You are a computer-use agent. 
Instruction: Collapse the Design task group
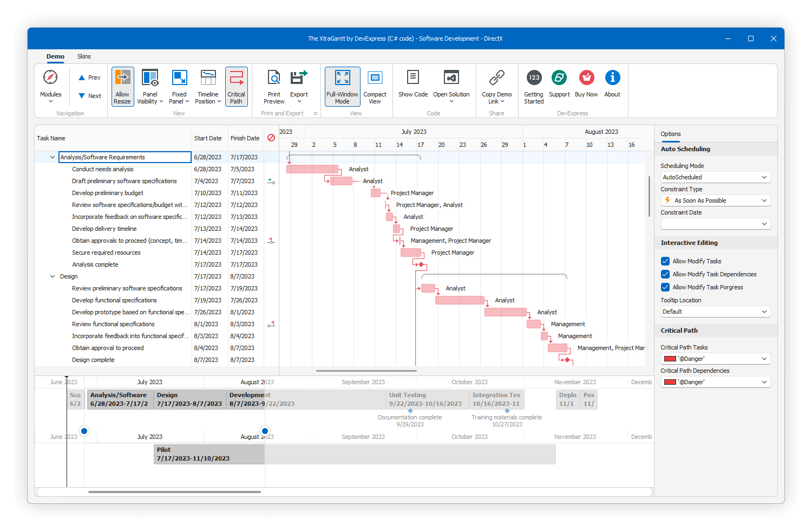pos(53,276)
